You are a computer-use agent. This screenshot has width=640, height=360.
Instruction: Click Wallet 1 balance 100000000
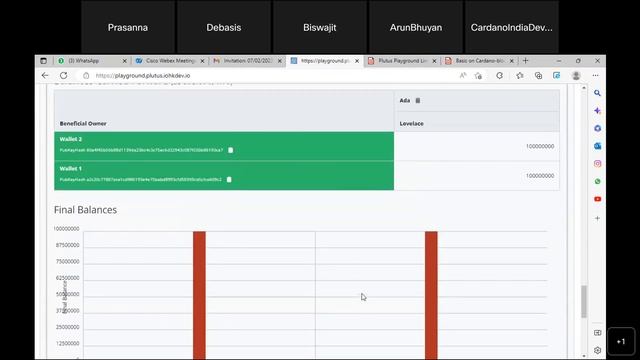tap(540, 176)
